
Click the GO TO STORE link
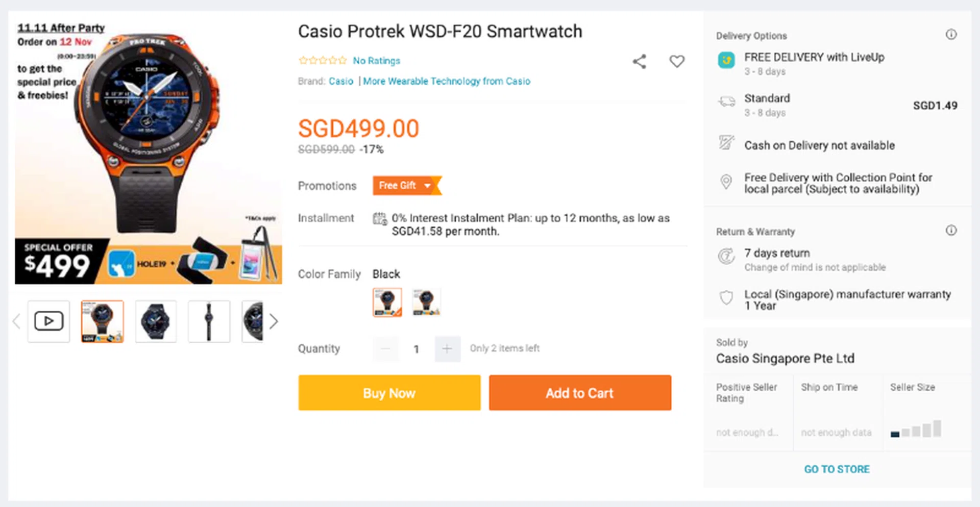pos(837,469)
